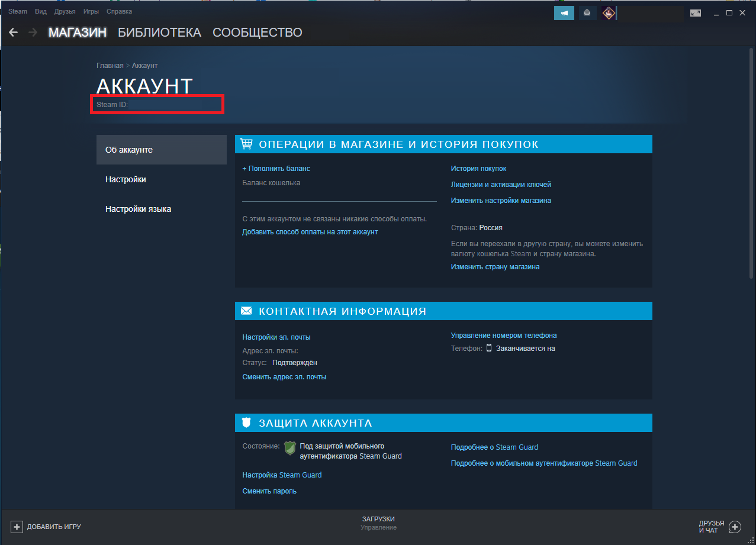
Task: Click the Заканчивается на phone text
Action: point(526,349)
